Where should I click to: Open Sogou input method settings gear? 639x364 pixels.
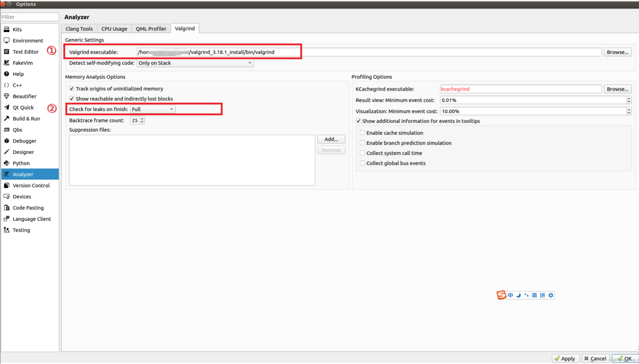click(551, 295)
